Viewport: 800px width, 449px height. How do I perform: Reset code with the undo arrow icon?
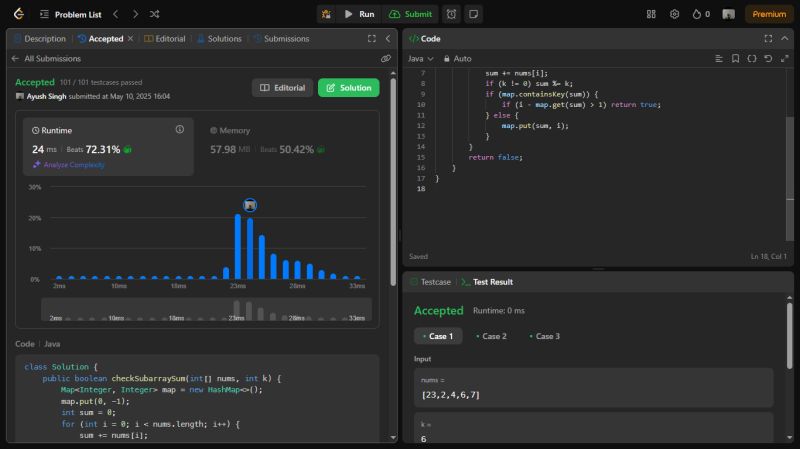tap(768, 59)
